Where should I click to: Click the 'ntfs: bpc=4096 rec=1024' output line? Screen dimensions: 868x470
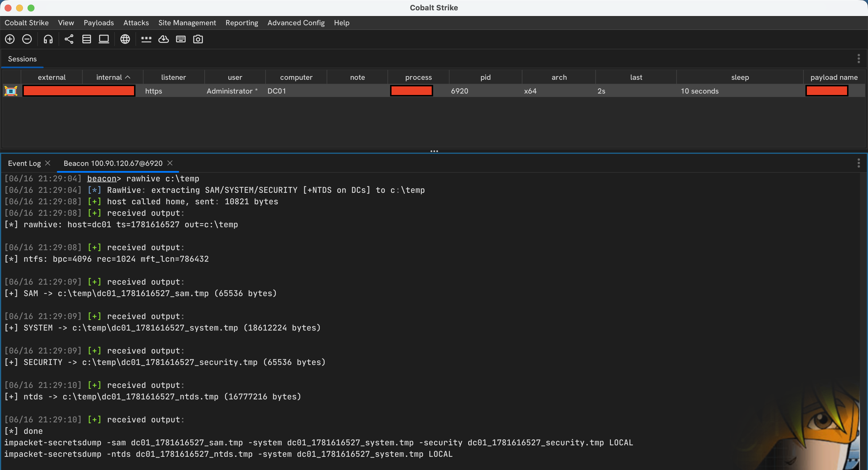(x=106, y=259)
